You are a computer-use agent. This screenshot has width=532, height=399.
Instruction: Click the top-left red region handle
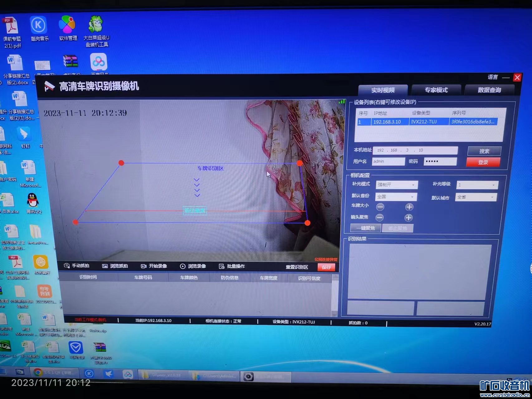point(121,163)
